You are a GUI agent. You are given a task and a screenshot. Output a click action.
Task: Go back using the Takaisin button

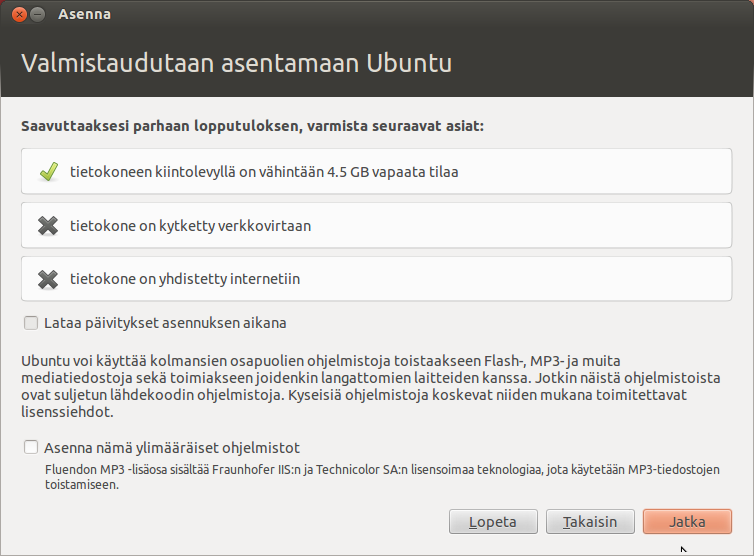pos(590,521)
